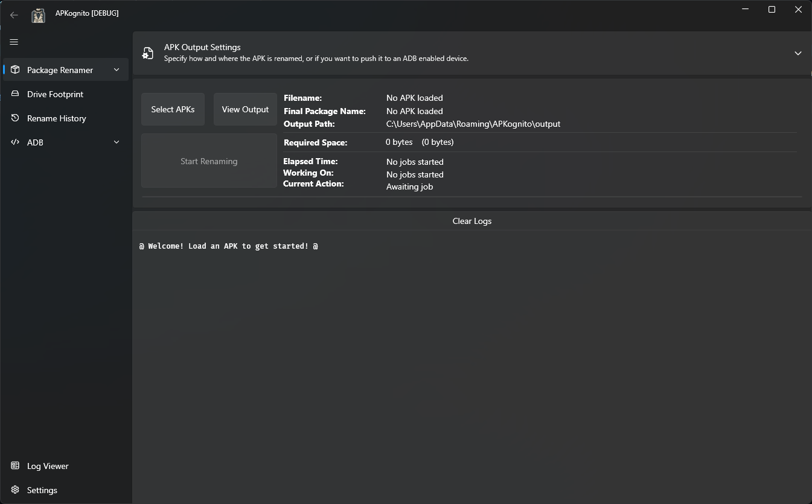Screen dimensions: 812x504
Task: Click the ADB code brackets icon
Action: [15, 142]
